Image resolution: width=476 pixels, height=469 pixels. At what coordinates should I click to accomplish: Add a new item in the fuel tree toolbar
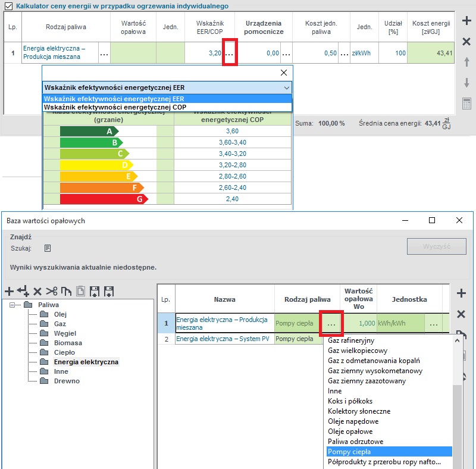[x=10, y=291]
